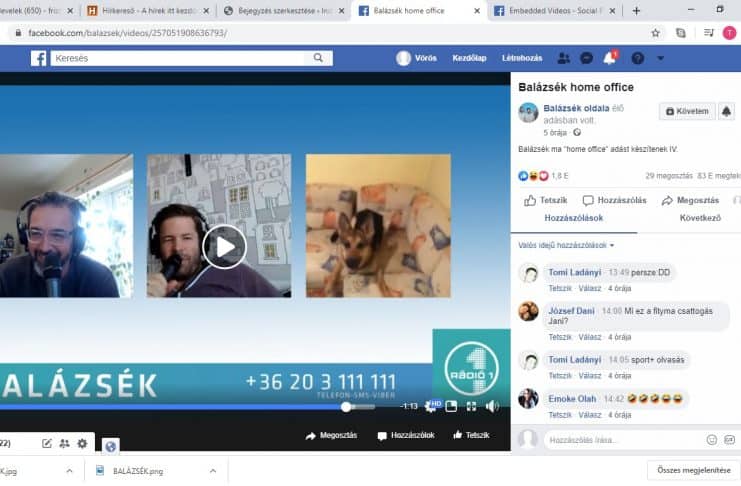Viewport: 741px width, 486px height.
Task: Open the notifications bell in header
Action: pyautogui.click(x=610, y=58)
